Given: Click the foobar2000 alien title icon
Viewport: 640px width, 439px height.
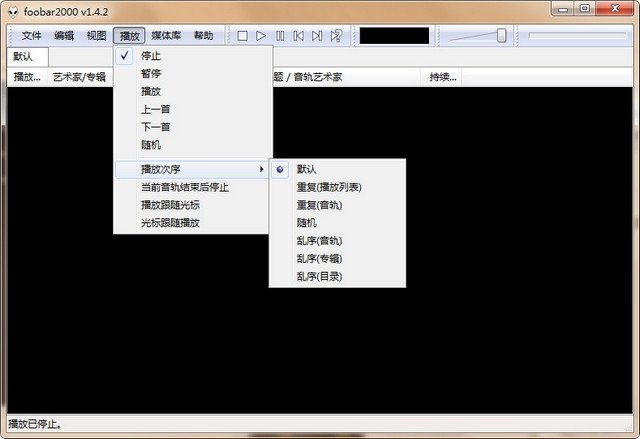Looking at the screenshot, I should tap(13, 12).
